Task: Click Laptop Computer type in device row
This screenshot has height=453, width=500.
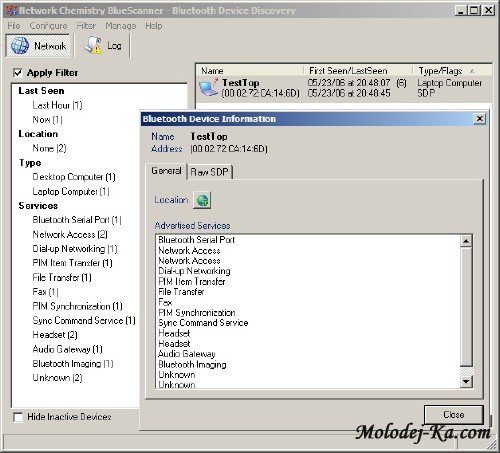Action: click(x=450, y=83)
